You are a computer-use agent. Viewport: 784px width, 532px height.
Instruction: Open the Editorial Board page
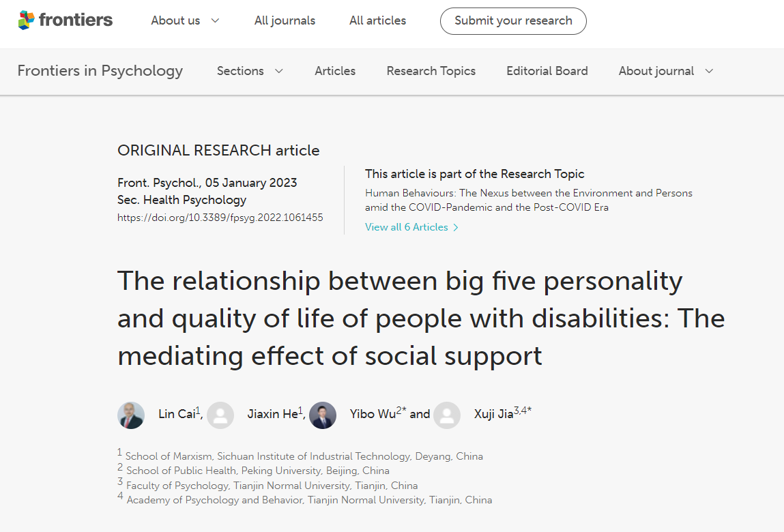click(x=547, y=71)
